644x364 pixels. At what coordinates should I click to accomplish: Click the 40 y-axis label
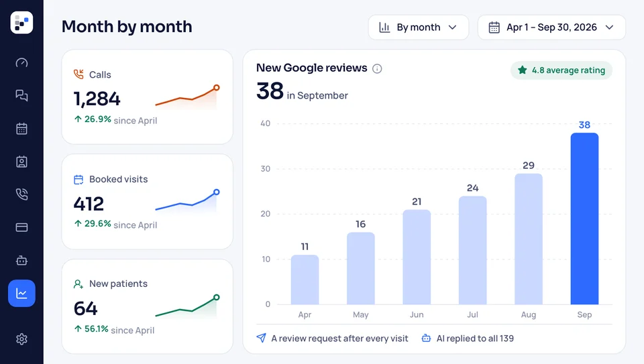pyautogui.click(x=266, y=123)
